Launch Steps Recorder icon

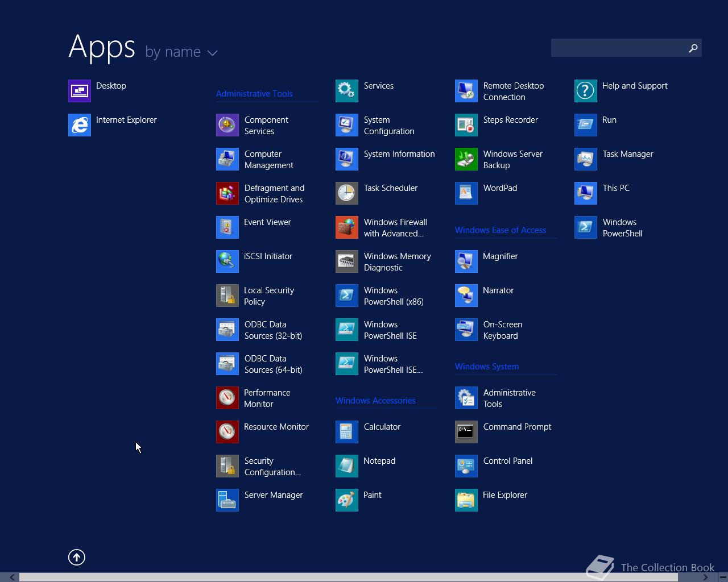(466, 125)
